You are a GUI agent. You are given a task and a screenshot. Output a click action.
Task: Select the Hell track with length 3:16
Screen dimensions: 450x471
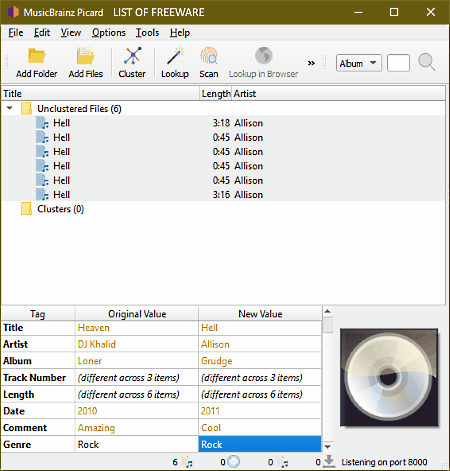coord(223,195)
